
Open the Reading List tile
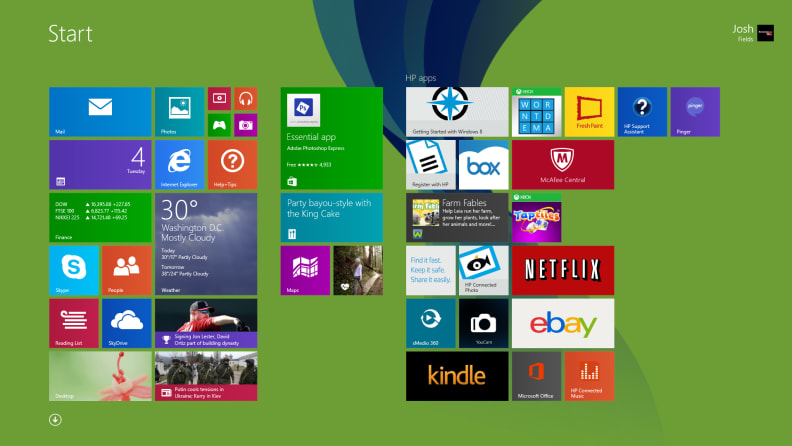pyautogui.click(x=74, y=323)
